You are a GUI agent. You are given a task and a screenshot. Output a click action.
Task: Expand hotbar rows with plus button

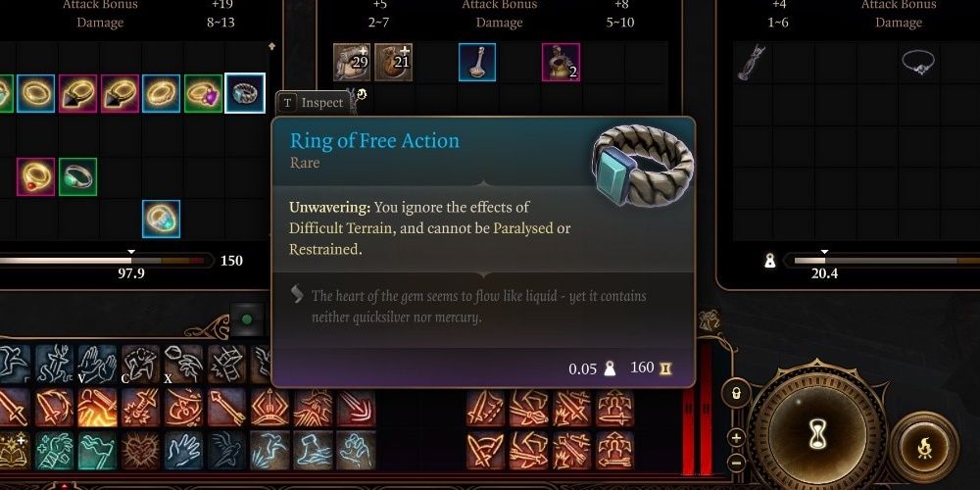736,437
